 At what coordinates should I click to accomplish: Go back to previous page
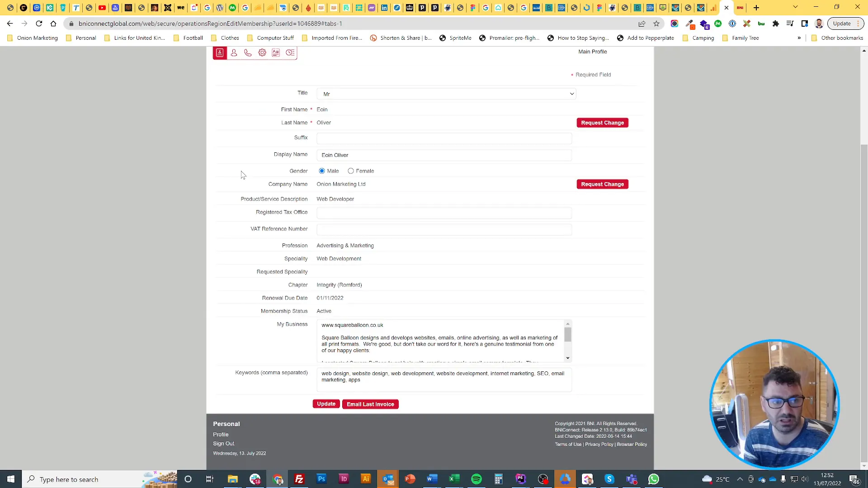coord(10,23)
